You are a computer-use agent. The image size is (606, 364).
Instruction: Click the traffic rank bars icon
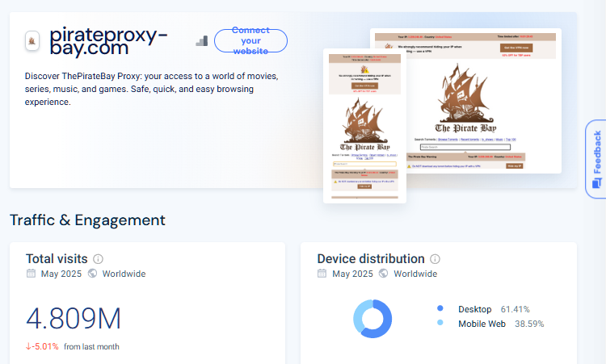pos(202,41)
